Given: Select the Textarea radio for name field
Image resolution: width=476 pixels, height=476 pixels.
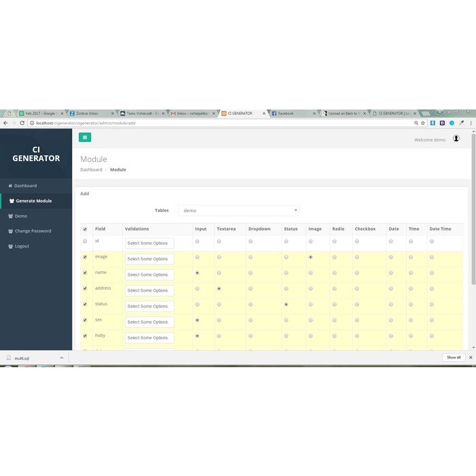Looking at the screenshot, I should click(x=219, y=273).
